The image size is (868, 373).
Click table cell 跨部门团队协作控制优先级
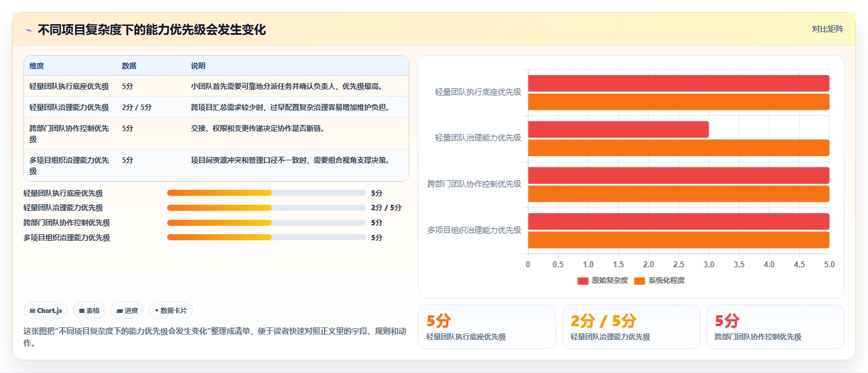coord(69,133)
